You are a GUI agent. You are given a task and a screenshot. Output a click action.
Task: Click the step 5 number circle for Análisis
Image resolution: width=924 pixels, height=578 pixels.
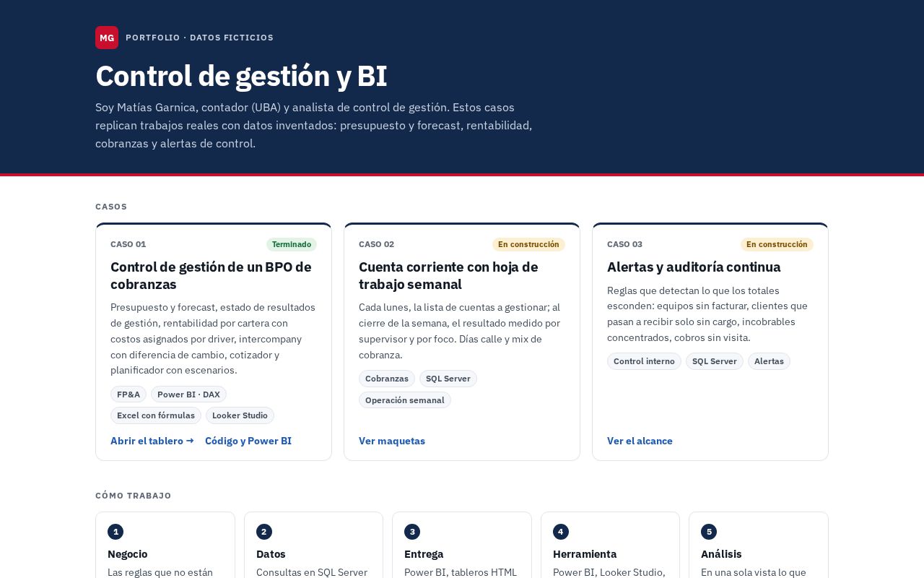click(x=709, y=532)
